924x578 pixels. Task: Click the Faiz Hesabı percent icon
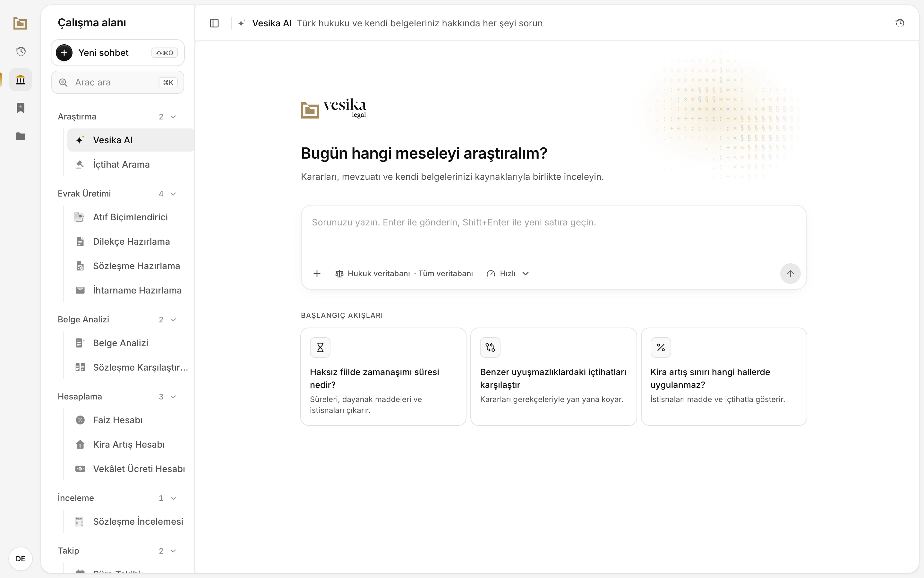tap(80, 420)
